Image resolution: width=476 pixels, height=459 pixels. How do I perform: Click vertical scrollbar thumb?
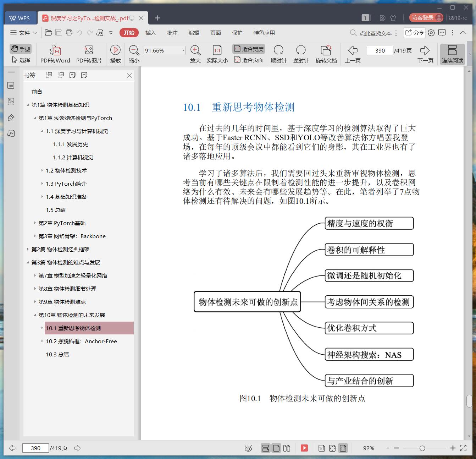[x=469, y=401]
